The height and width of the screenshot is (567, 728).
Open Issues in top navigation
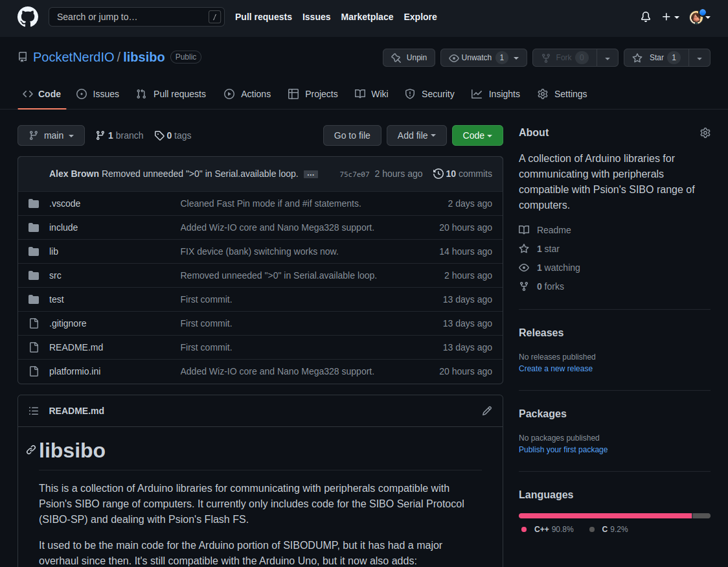tap(316, 17)
